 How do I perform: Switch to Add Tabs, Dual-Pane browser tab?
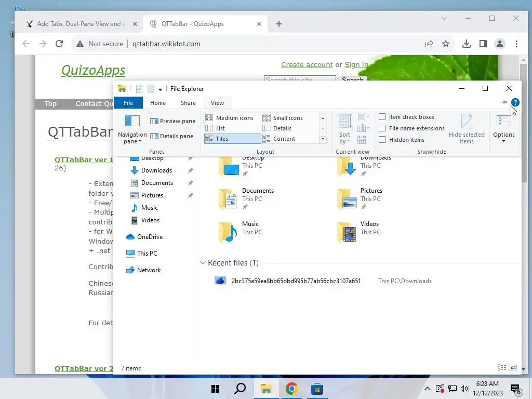[x=81, y=24]
